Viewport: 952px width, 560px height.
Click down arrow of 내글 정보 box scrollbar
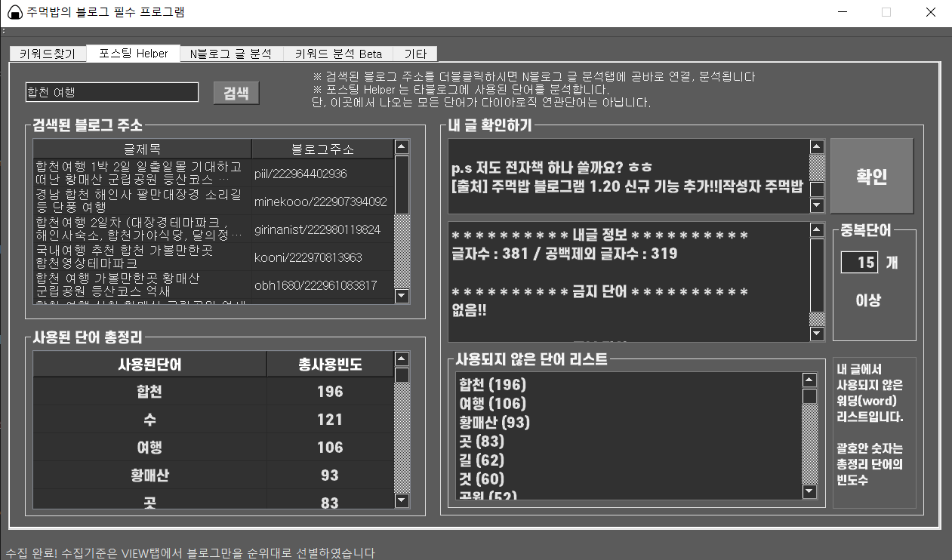pyautogui.click(x=817, y=334)
